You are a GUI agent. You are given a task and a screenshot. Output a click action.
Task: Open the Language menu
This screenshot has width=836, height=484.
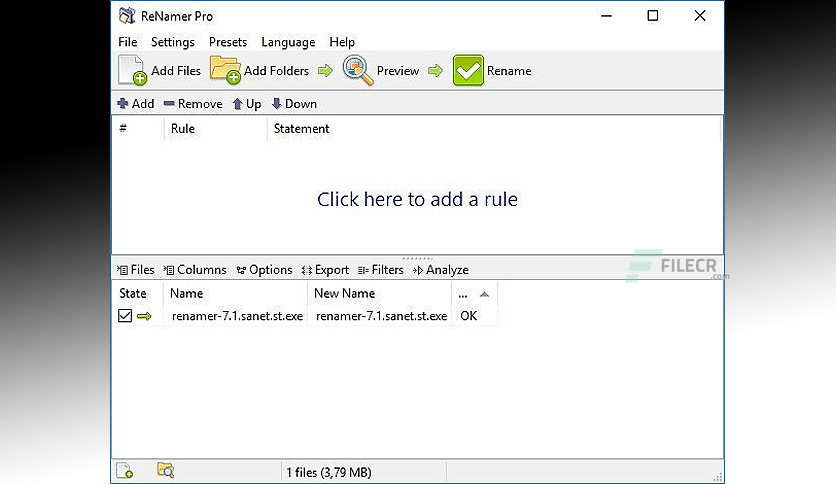[288, 42]
